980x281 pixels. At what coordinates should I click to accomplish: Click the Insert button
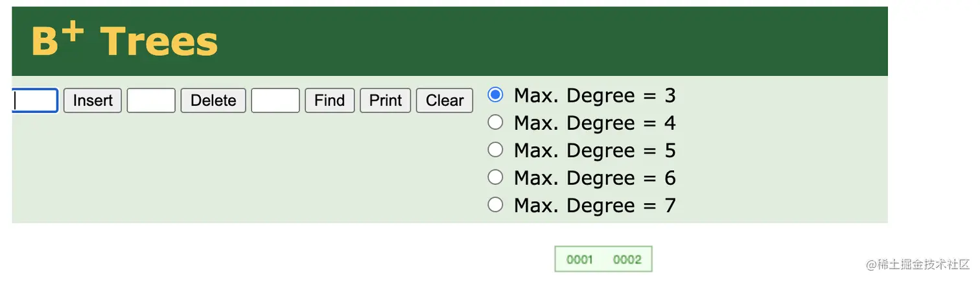[93, 101]
